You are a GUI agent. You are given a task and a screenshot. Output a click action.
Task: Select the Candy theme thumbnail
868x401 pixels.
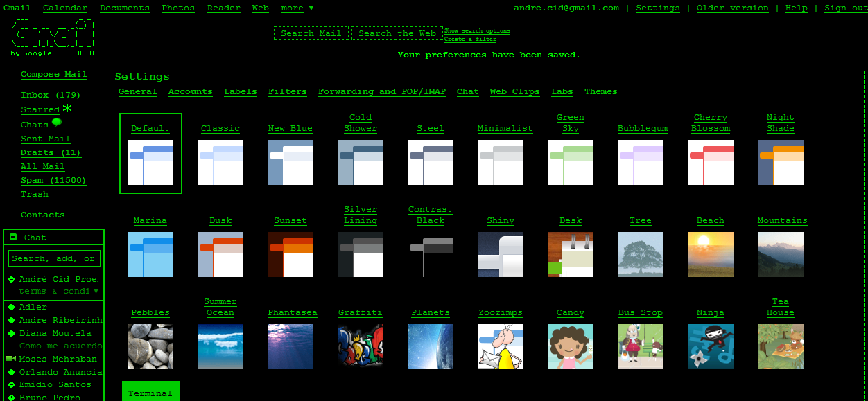(x=571, y=347)
